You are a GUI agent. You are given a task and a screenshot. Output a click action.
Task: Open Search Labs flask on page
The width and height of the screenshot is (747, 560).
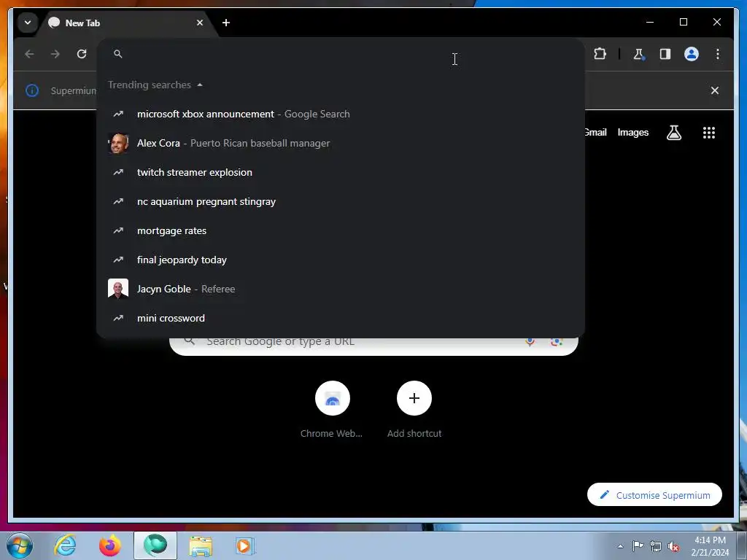[x=673, y=133]
